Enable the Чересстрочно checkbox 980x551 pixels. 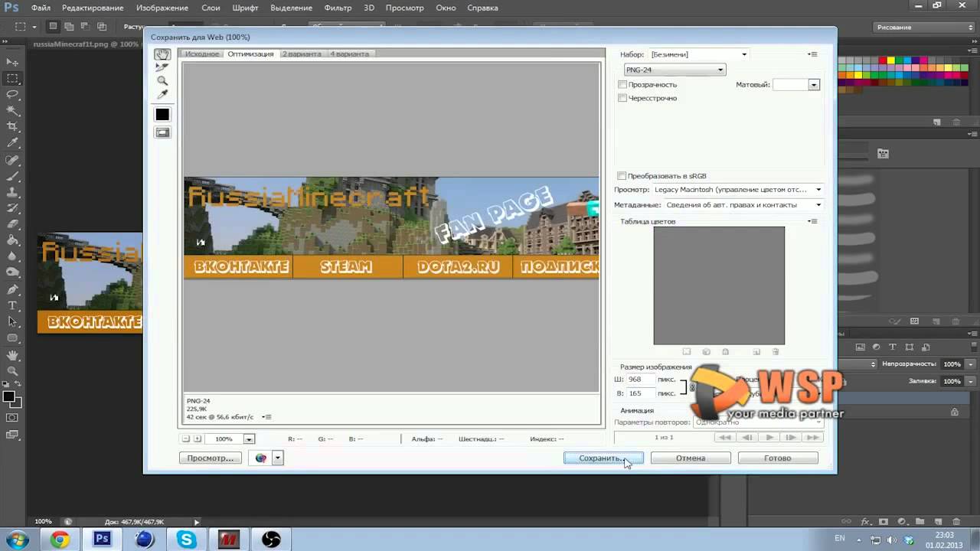point(622,98)
